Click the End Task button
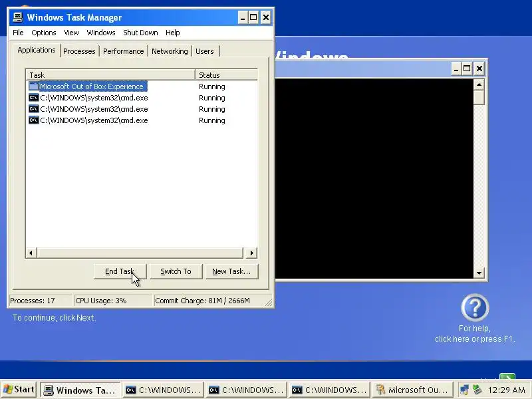 point(120,271)
